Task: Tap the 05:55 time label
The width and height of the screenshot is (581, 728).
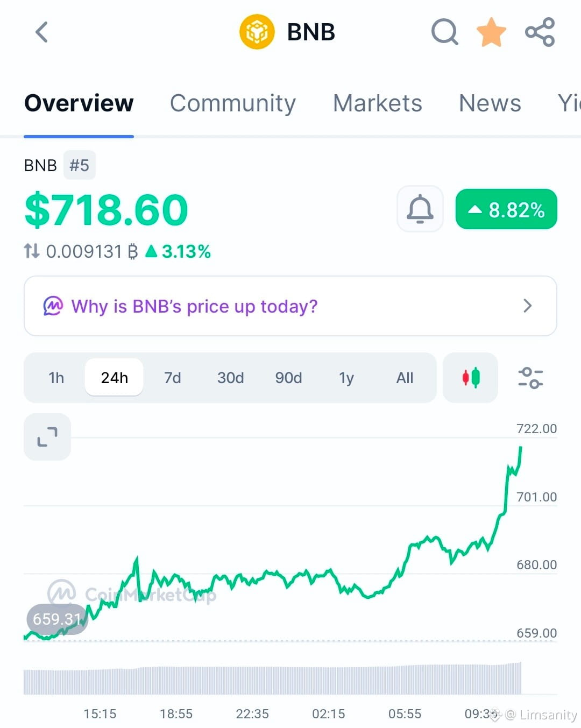Action: (x=405, y=714)
